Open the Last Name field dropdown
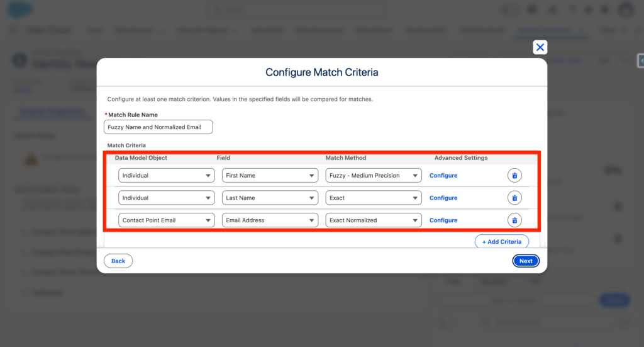Screen dimensions: 644x347 (x=270, y=198)
